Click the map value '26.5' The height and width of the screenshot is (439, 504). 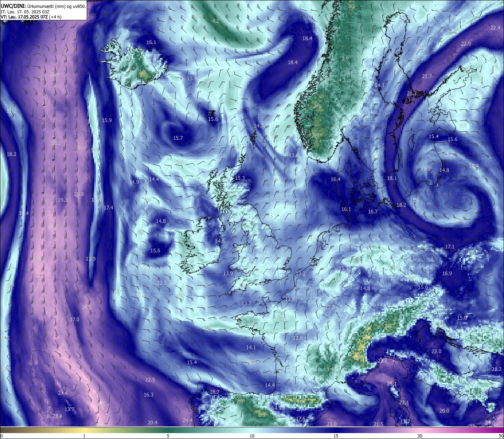(87, 307)
